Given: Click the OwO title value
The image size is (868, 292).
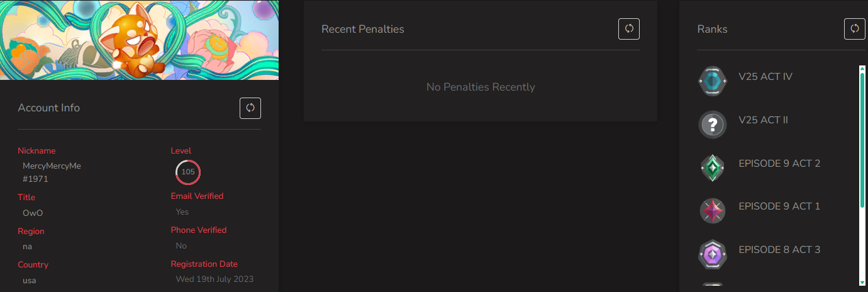Looking at the screenshot, I should click(33, 213).
